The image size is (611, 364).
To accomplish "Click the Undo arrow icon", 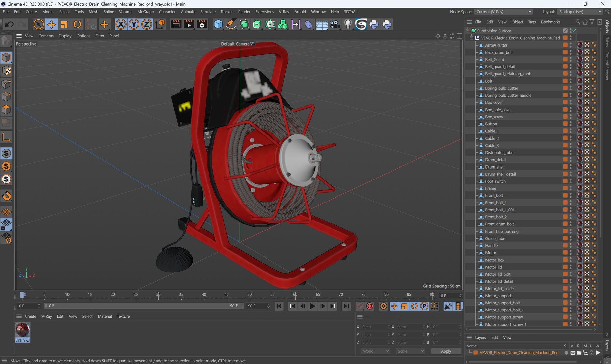I will (9, 24).
